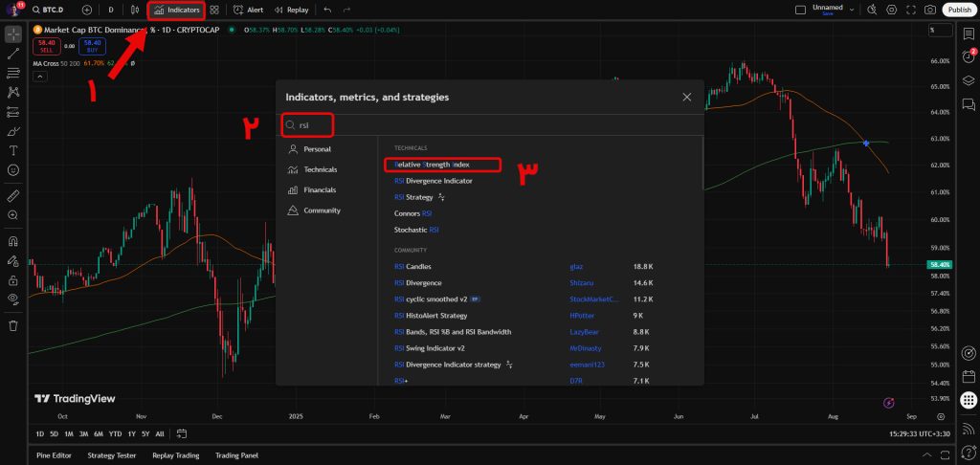Viewport: 980px width, 465px height.
Task: Open chart settings hexagon icon
Action: pyautogui.click(x=892, y=10)
